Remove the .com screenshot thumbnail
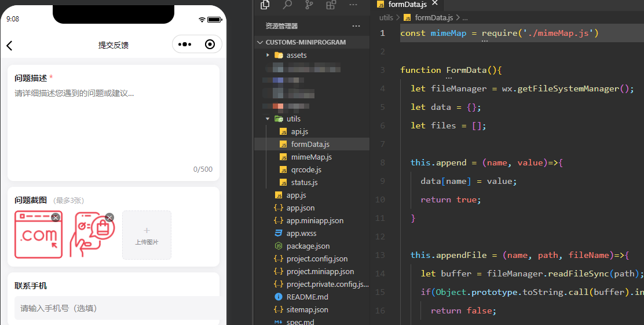Image resolution: width=644 pixels, height=325 pixels. coord(56,217)
